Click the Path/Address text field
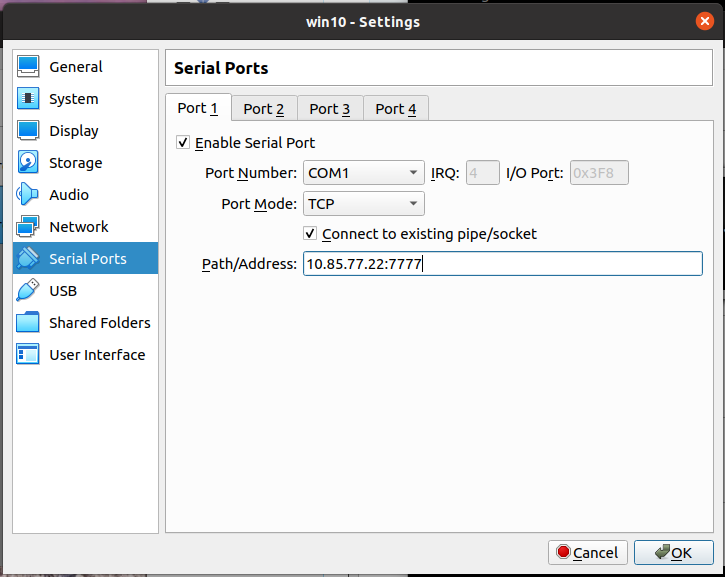 [x=502, y=264]
